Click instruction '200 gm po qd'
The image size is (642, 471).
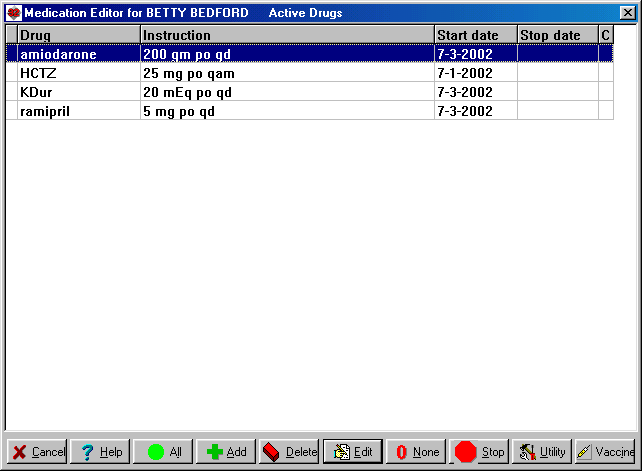tap(187, 54)
